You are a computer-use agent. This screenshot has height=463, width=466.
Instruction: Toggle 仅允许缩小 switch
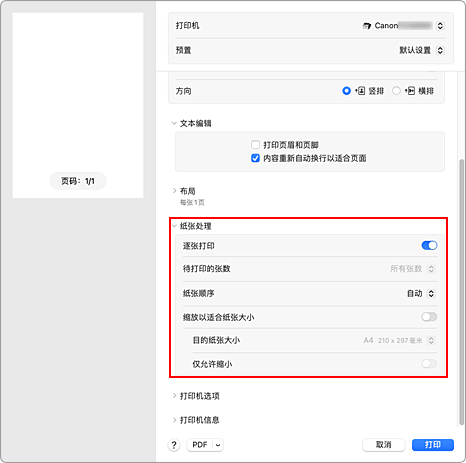pyautogui.click(x=429, y=363)
